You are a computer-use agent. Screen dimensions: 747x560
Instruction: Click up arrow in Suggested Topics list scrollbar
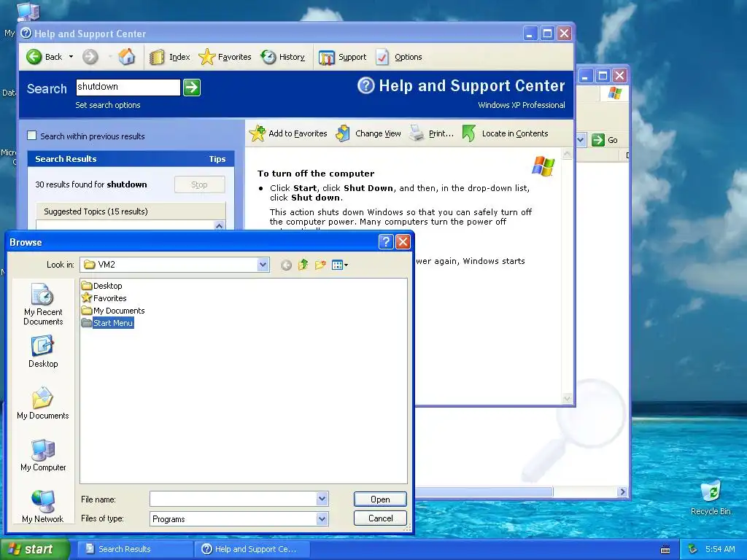pos(219,226)
